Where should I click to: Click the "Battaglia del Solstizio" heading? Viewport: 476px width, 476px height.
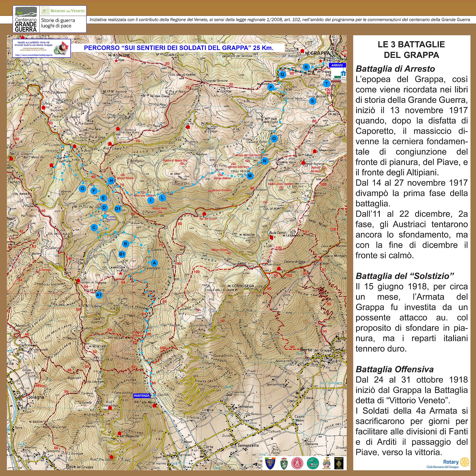405,276
